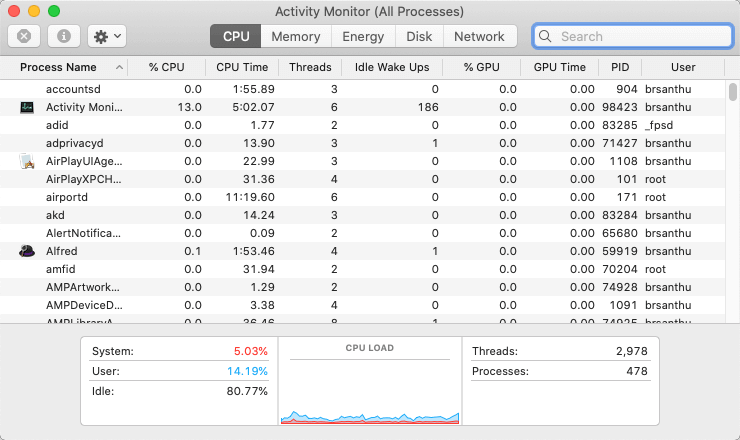Sort by User column header
The image size is (740, 440).
point(683,68)
